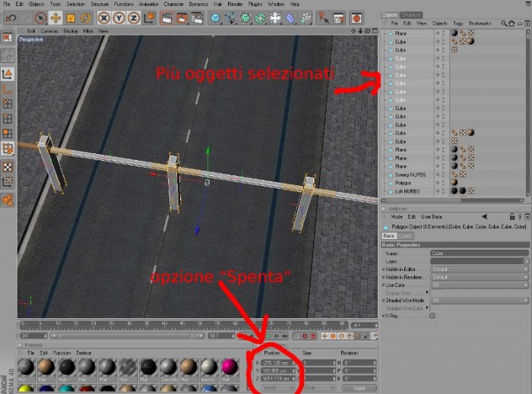This screenshot has width=532, height=394.
Task: Click the Polygon object's material tag
Action: tap(454, 183)
